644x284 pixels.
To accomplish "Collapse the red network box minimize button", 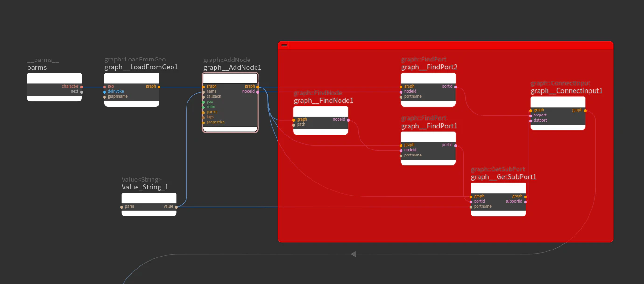I will click(x=284, y=45).
